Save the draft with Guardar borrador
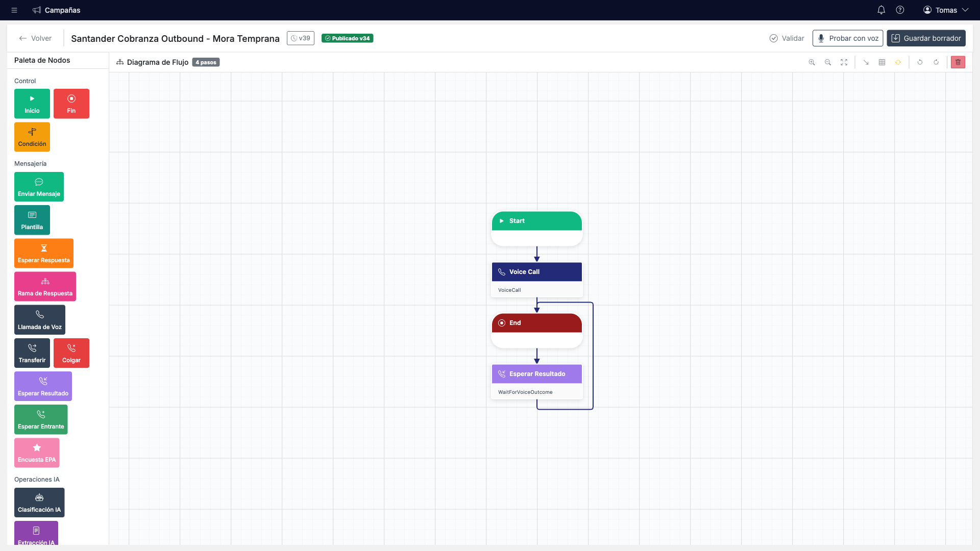 926,38
